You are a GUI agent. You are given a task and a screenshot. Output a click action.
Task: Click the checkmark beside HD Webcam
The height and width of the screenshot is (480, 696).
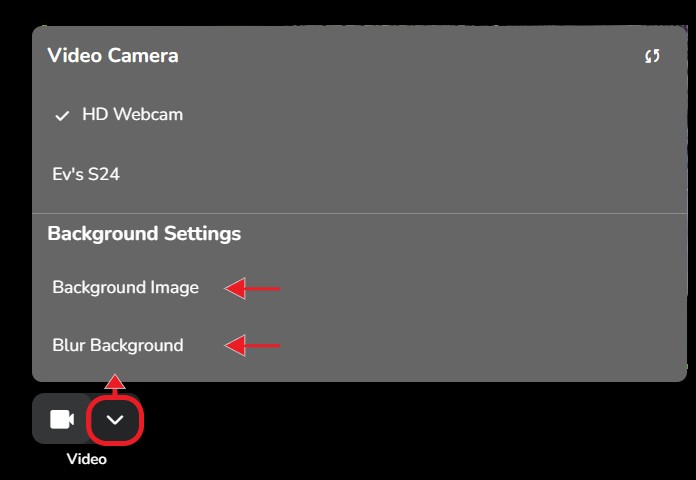(x=62, y=116)
